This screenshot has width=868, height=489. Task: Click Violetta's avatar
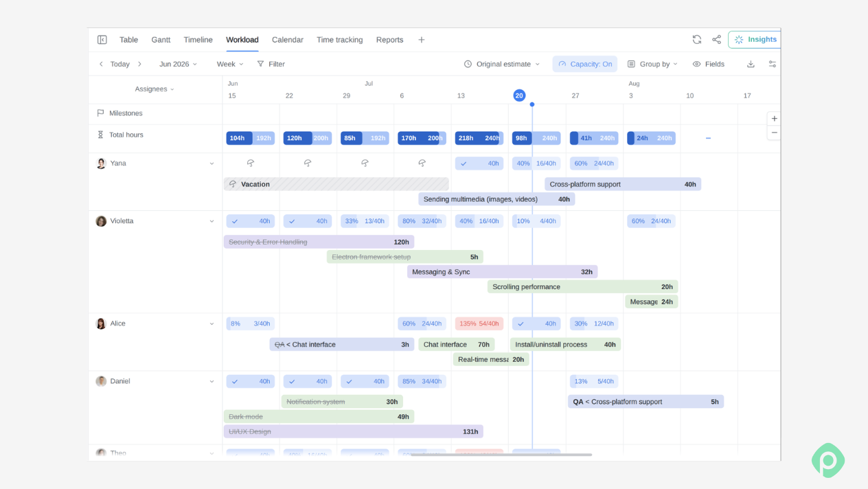[101, 221]
